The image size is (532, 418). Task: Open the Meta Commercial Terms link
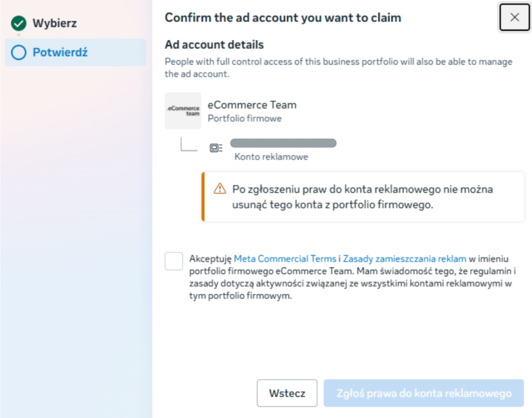(x=285, y=258)
